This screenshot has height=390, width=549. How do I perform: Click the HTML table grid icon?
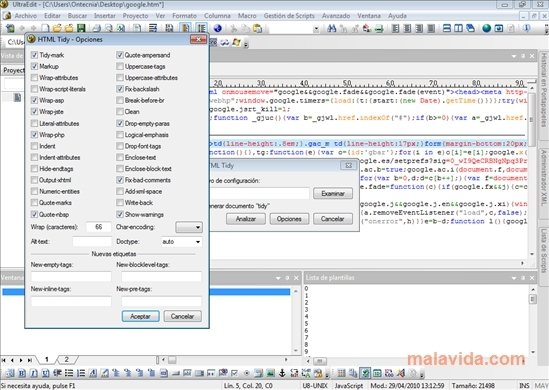[x=341, y=374]
